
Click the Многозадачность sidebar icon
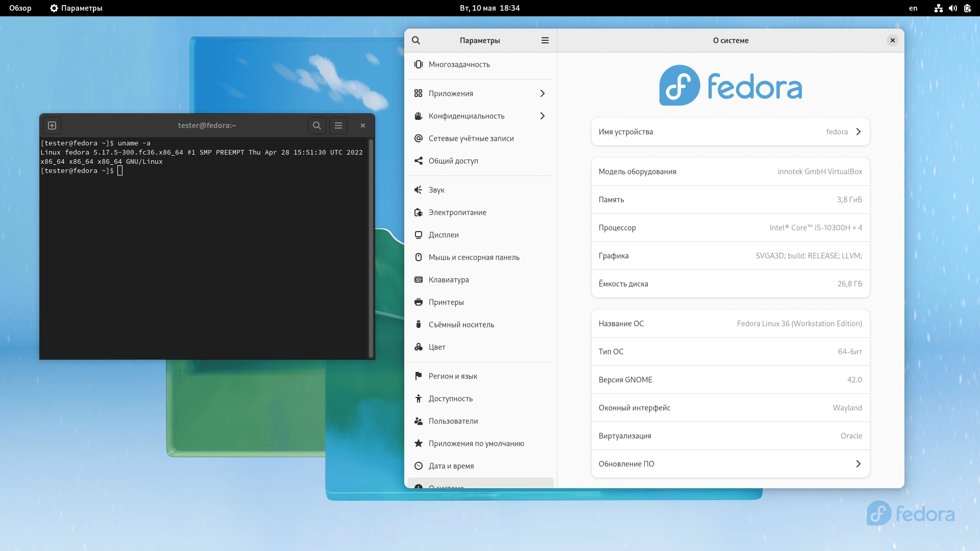419,64
